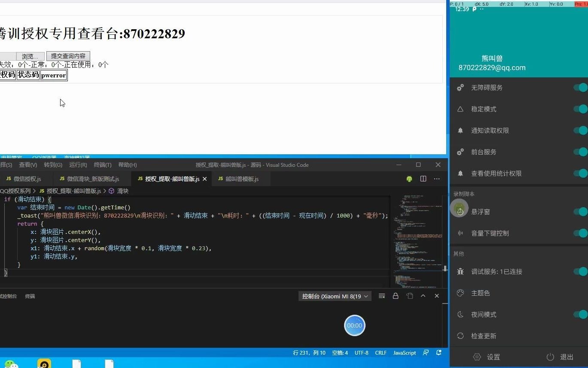This screenshot has width=588, height=368.
Task: Toggle the 音量下键控制 switch
Action: click(580, 233)
